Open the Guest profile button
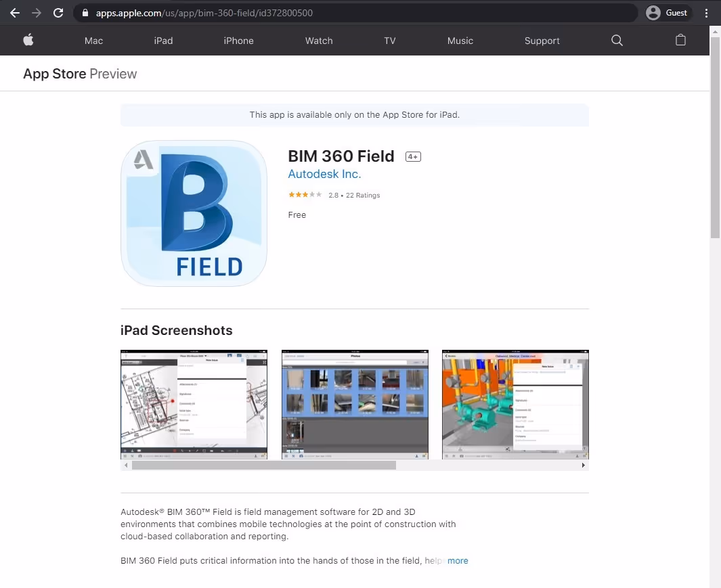Viewport: 721px width, 588px height. 668,13
